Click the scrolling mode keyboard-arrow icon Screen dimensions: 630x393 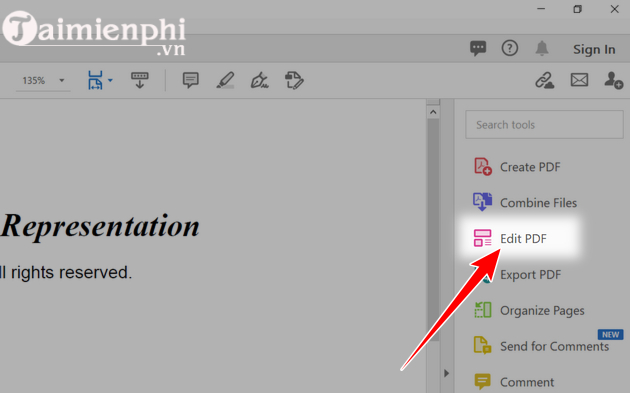click(139, 80)
